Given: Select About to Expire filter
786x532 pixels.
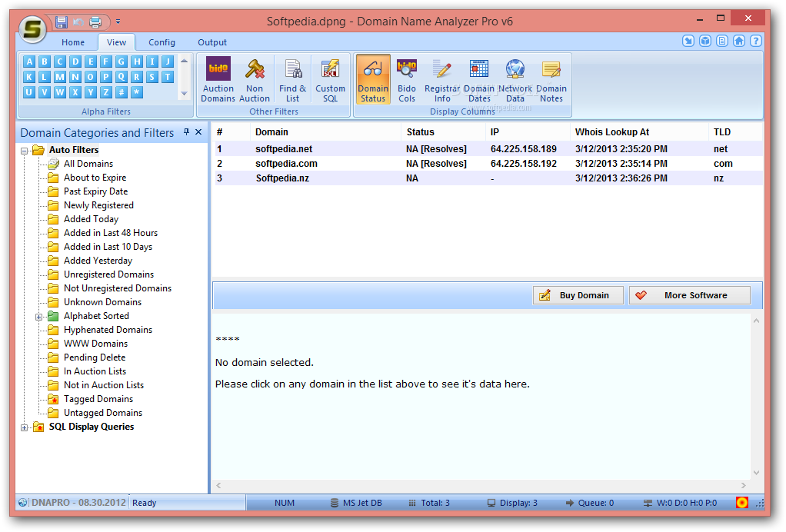Looking at the screenshot, I should [x=95, y=178].
